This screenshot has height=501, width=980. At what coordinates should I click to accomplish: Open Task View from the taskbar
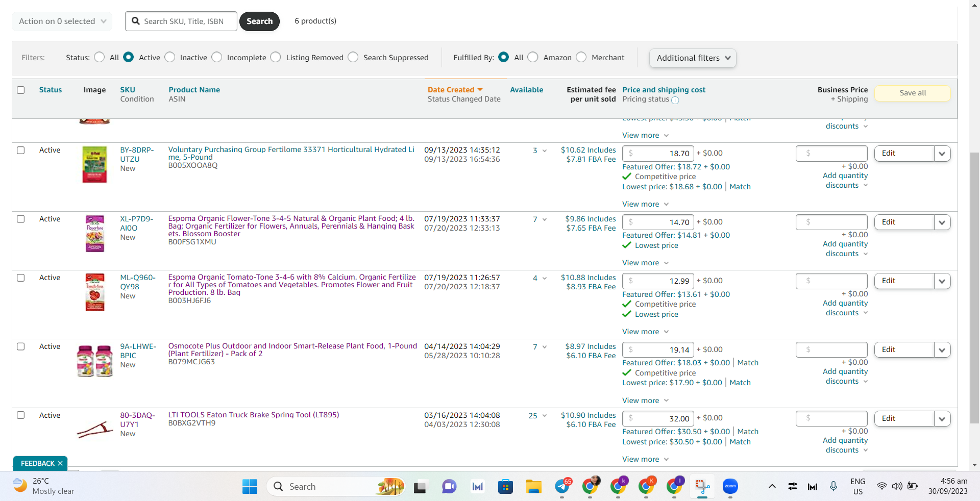[x=420, y=487]
